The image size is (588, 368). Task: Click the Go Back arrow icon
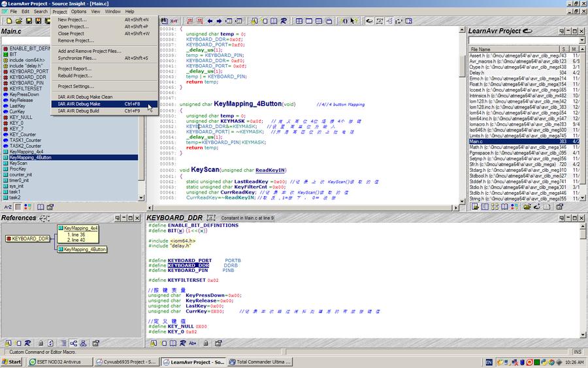pos(209,21)
